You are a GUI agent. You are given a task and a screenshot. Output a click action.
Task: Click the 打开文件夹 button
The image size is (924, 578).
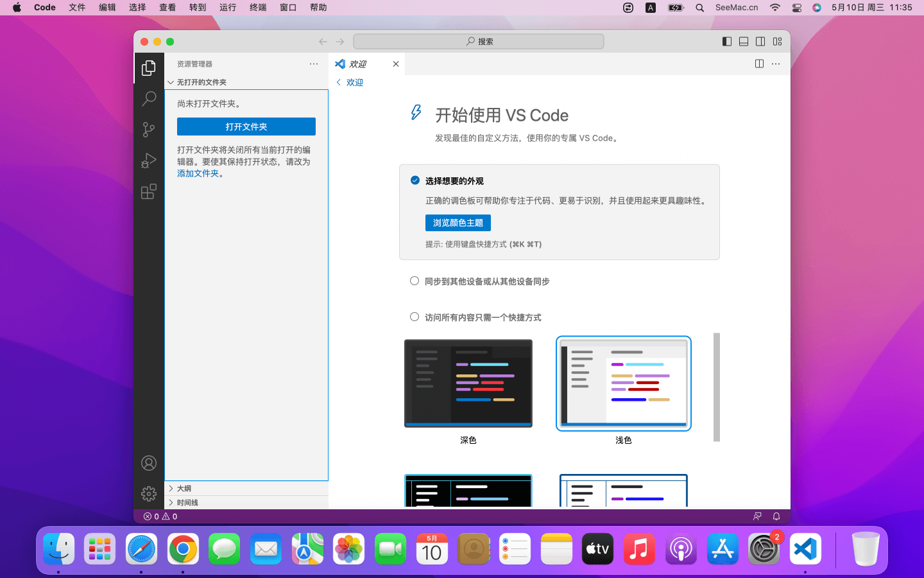246,127
